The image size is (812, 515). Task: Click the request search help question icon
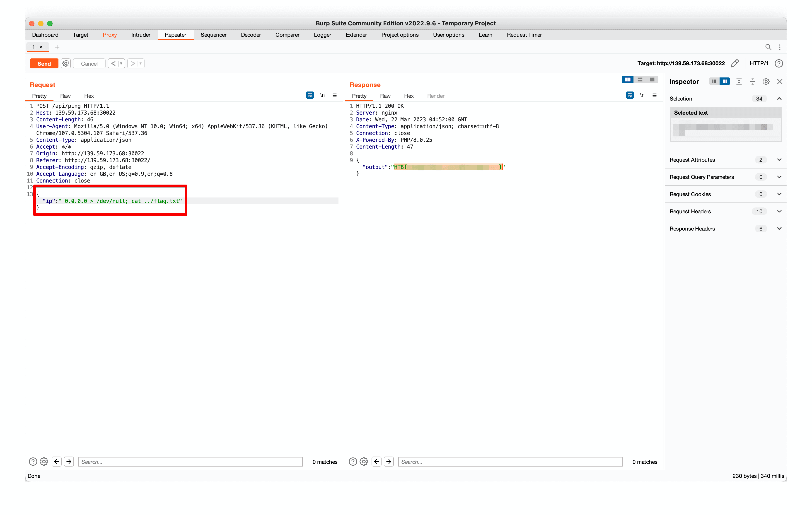point(33,461)
